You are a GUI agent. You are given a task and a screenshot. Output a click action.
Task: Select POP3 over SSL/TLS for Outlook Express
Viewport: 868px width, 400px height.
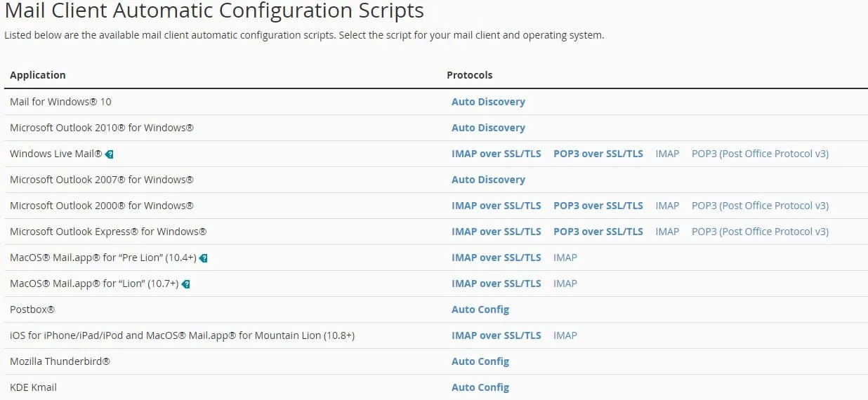coord(598,232)
